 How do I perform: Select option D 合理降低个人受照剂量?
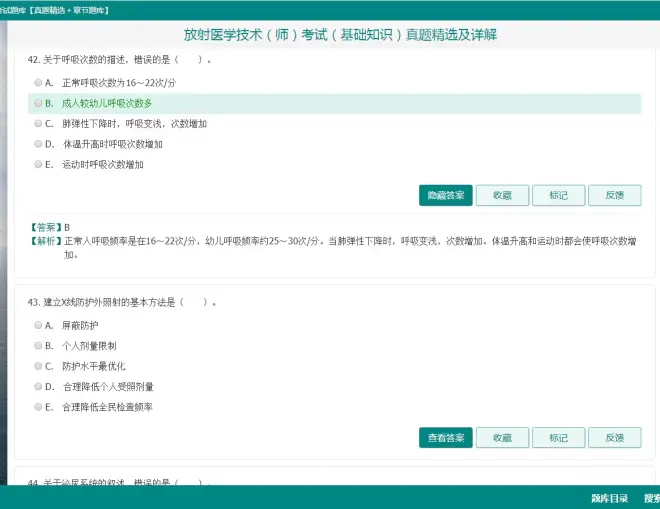point(38,386)
